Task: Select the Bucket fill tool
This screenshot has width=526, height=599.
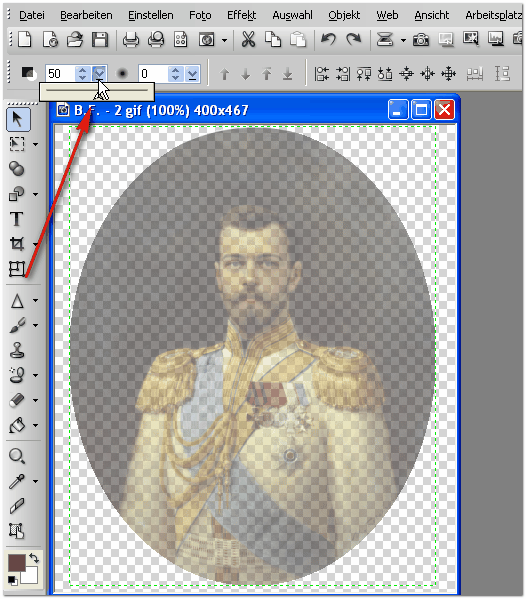Action: [17, 425]
